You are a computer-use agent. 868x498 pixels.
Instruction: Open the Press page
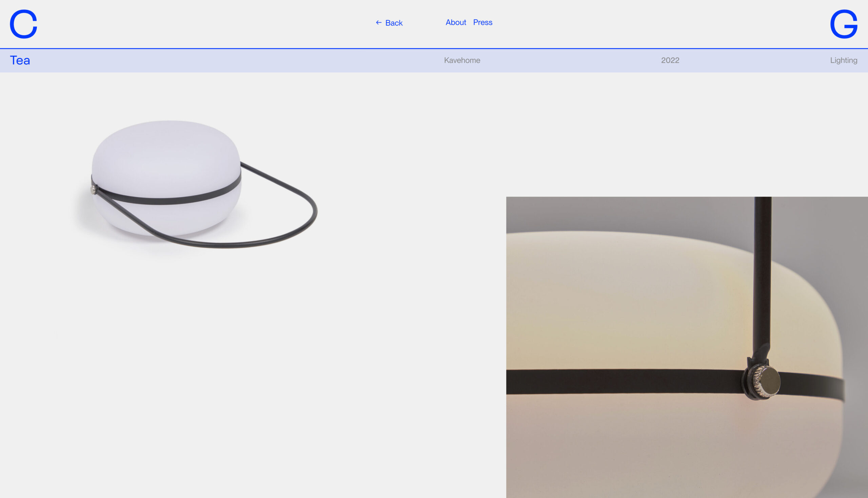[x=482, y=23]
